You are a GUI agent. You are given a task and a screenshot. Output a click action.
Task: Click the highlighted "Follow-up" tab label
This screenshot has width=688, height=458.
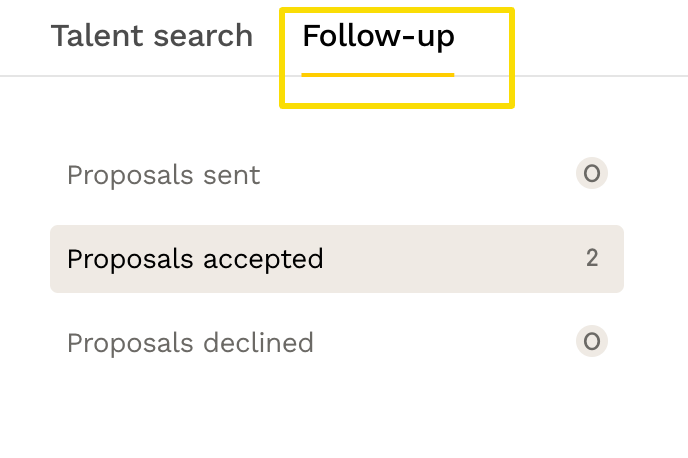tap(378, 37)
